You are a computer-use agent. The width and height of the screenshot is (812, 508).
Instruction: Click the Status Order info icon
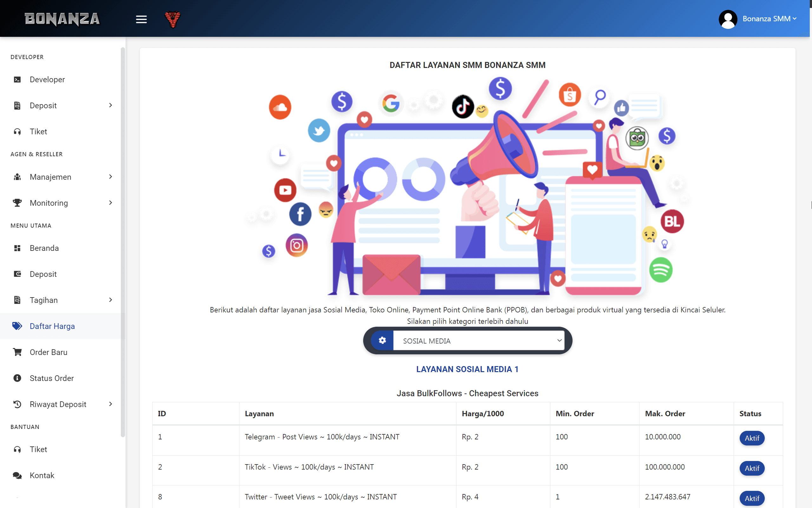17,378
